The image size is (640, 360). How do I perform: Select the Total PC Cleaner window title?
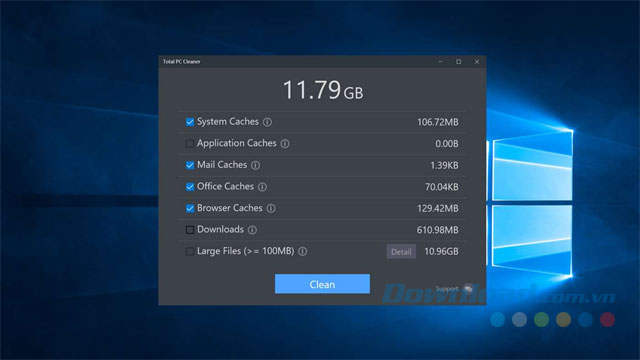click(x=182, y=62)
